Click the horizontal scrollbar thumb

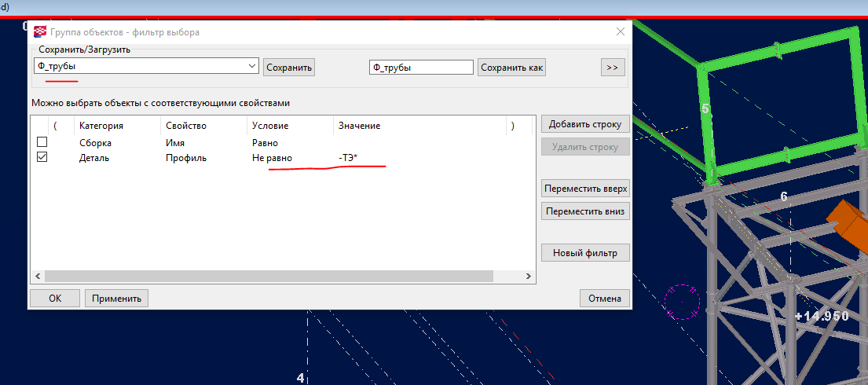269,277
